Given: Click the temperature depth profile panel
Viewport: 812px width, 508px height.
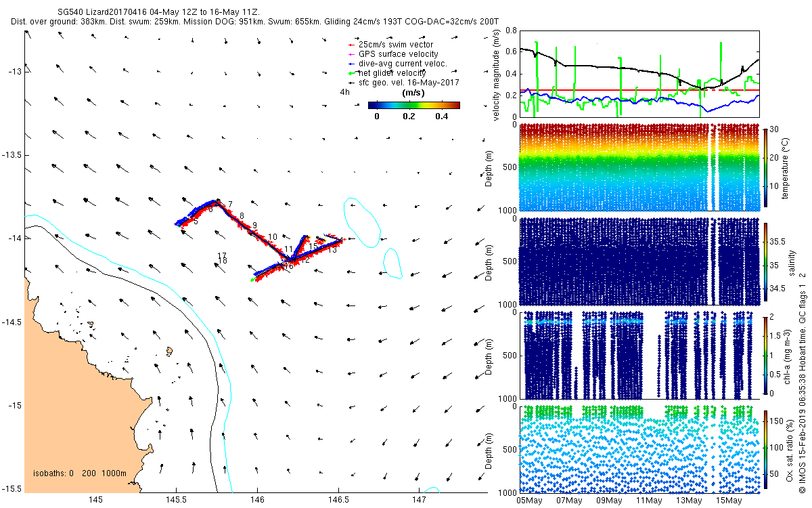Looking at the screenshot, I should pos(639,167).
